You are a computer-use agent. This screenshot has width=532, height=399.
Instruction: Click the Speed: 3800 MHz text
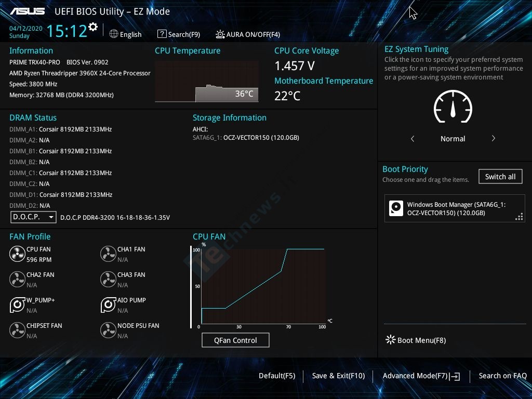33,84
